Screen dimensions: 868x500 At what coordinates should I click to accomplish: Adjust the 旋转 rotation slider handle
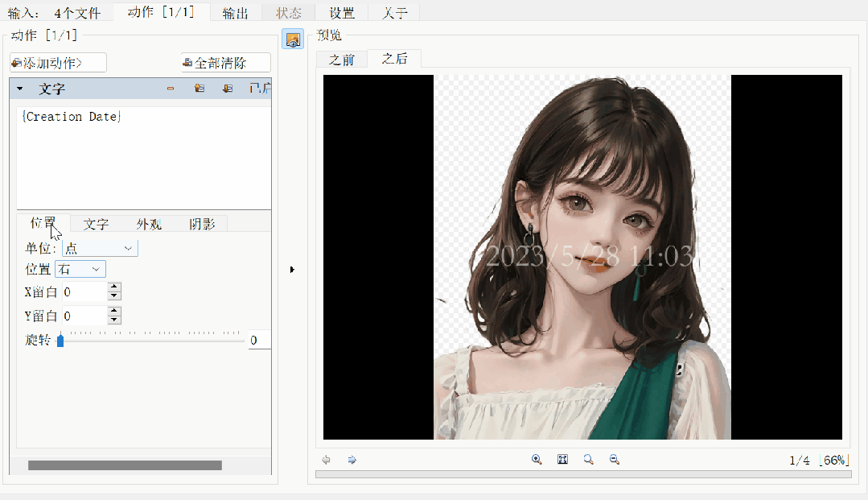(60, 341)
